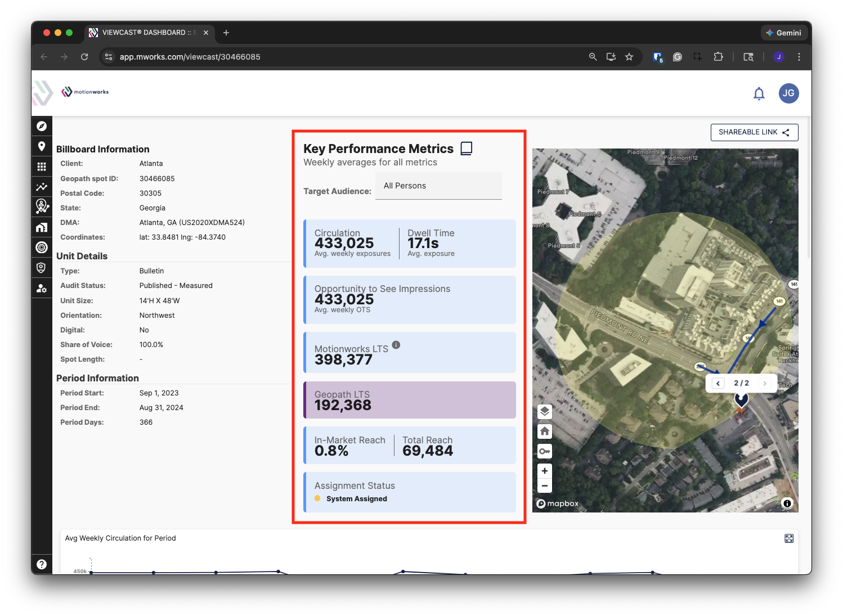This screenshot has width=843, height=616.
Task: Open the compass explore icon in sidebar
Action: coord(42,126)
